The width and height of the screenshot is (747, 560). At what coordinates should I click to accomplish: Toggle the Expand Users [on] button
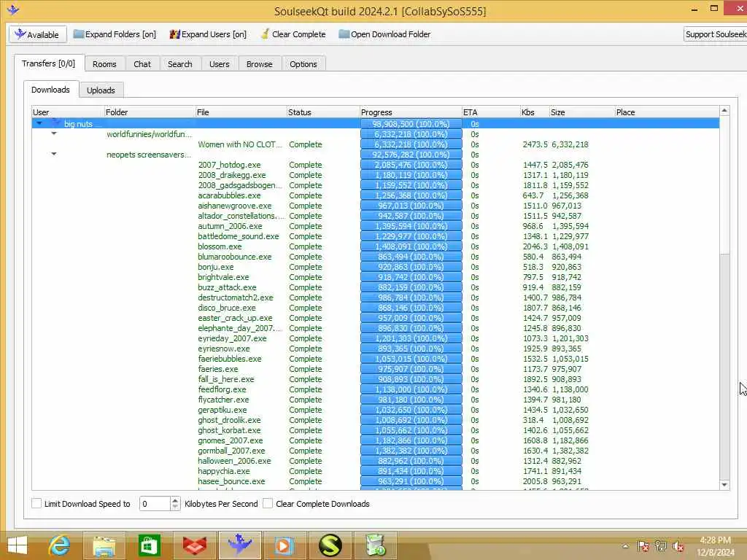point(208,34)
